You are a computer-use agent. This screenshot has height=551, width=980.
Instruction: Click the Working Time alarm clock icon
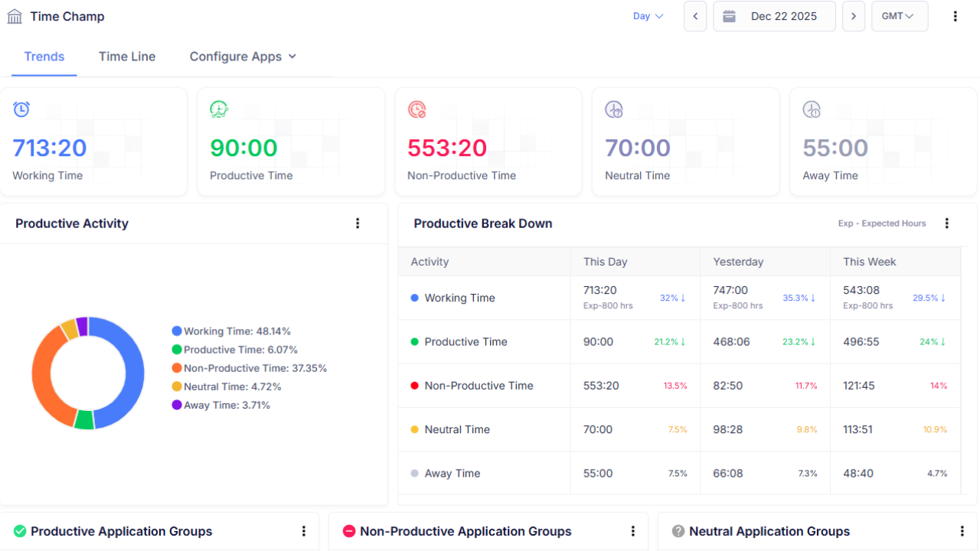[x=21, y=109]
